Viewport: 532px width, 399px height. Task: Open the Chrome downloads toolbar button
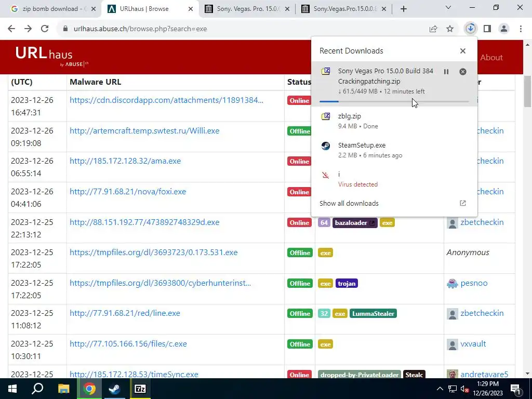pyautogui.click(x=470, y=29)
